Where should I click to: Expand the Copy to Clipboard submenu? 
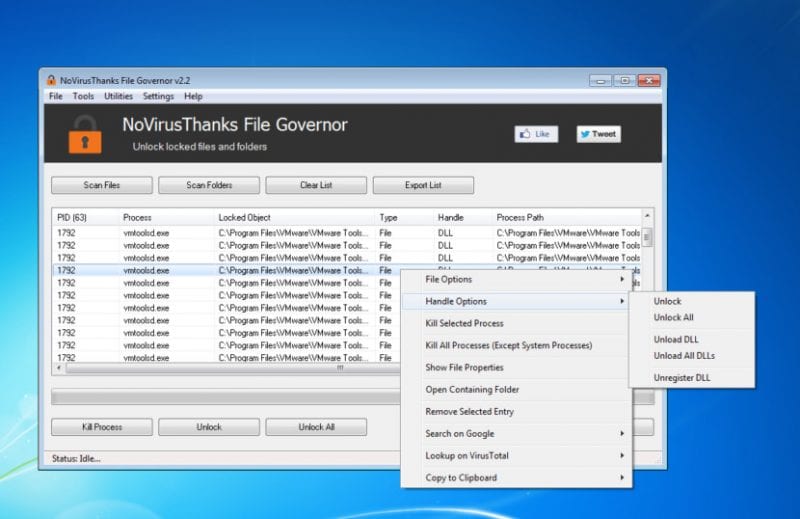click(516, 478)
